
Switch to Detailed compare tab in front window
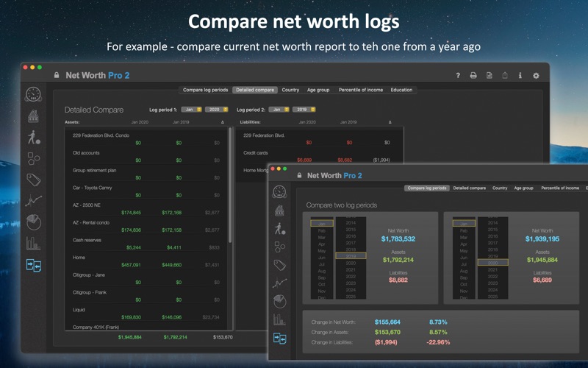point(469,188)
